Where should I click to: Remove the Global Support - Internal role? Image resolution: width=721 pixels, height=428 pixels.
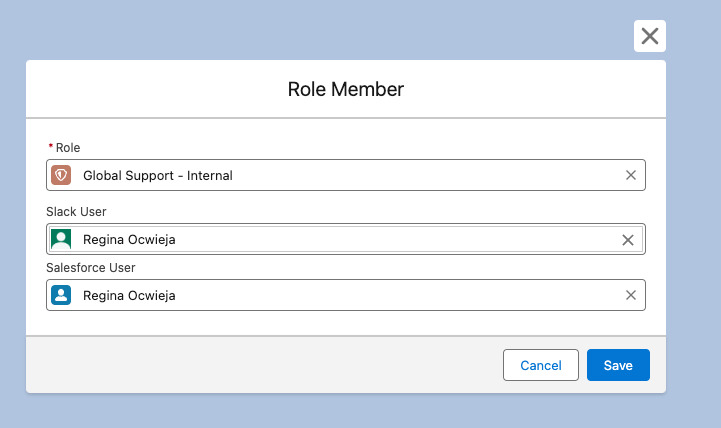631,175
